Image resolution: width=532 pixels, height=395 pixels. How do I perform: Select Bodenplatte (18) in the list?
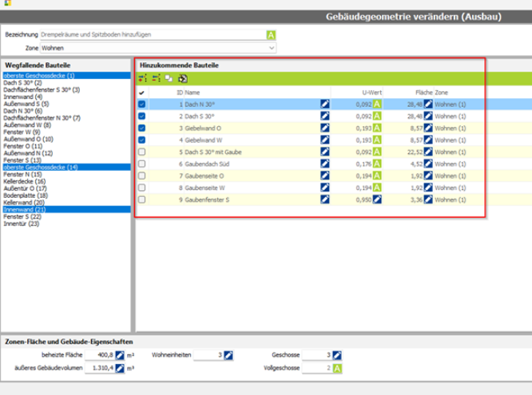tap(26, 196)
